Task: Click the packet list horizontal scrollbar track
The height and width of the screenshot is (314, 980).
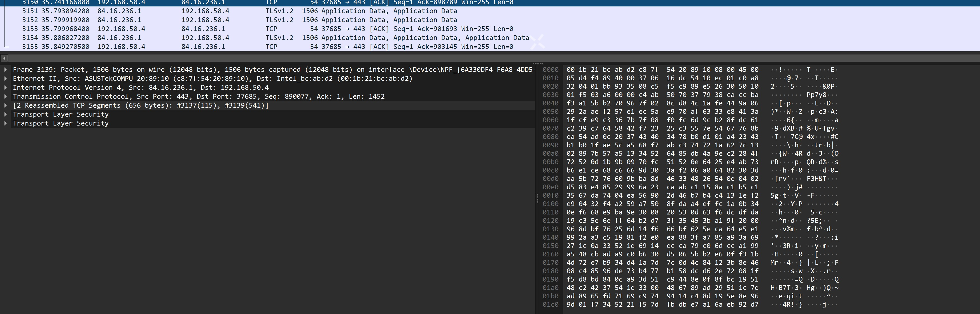Action: tap(494, 58)
